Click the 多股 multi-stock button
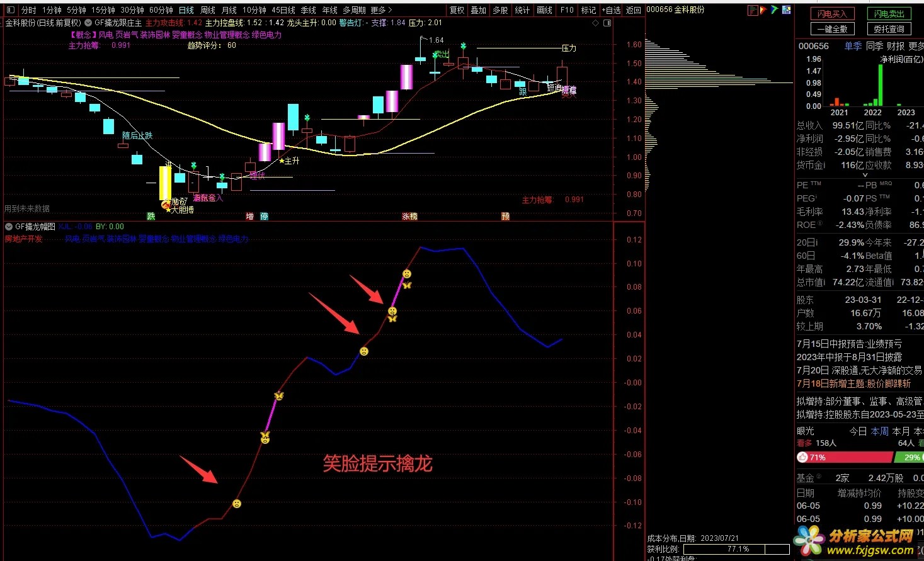This screenshot has height=561, width=924. click(x=500, y=10)
